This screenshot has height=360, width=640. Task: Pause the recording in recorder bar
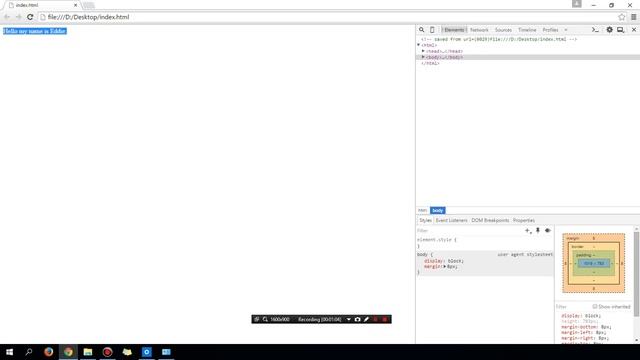pyautogui.click(x=376, y=319)
